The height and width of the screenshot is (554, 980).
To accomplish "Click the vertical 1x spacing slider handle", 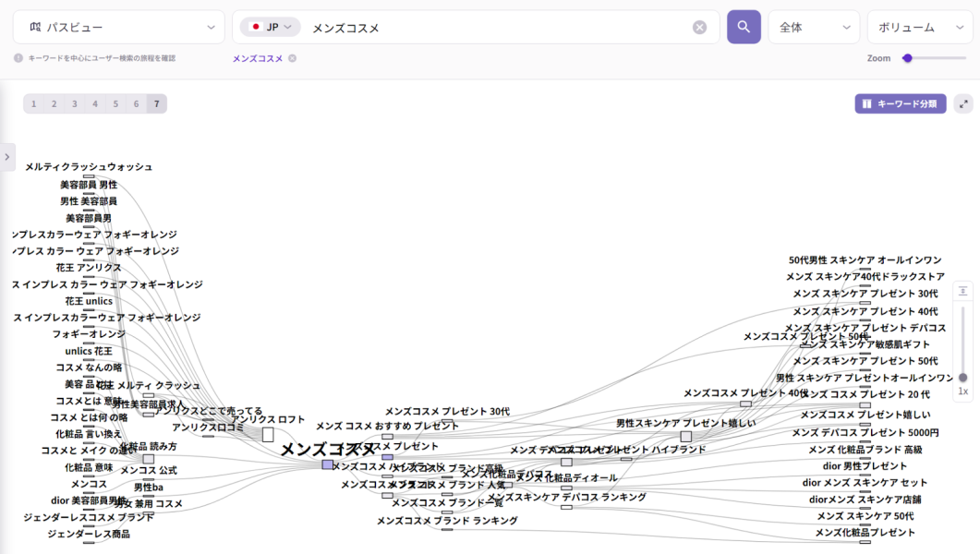I will click(962, 377).
